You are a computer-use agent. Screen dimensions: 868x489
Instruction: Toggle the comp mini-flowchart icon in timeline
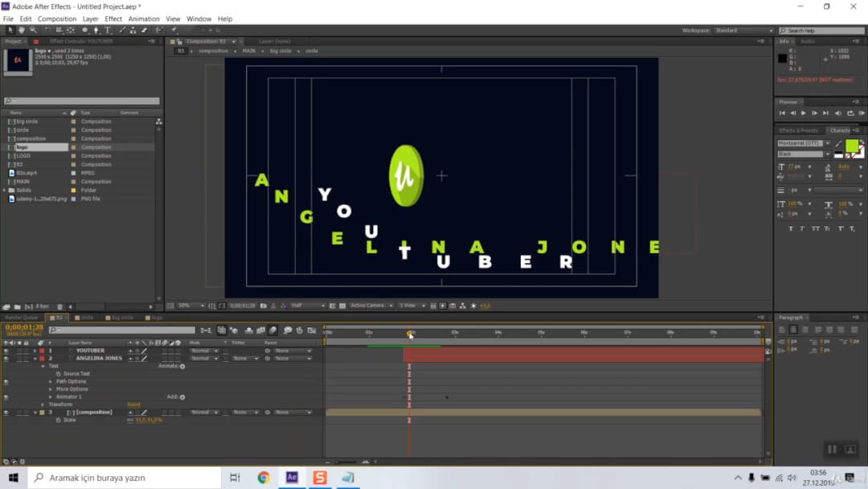206,331
